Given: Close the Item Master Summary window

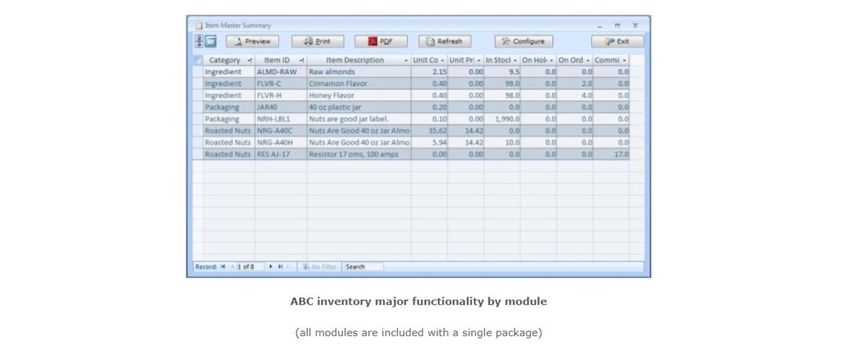Looking at the screenshot, I should [635, 26].
